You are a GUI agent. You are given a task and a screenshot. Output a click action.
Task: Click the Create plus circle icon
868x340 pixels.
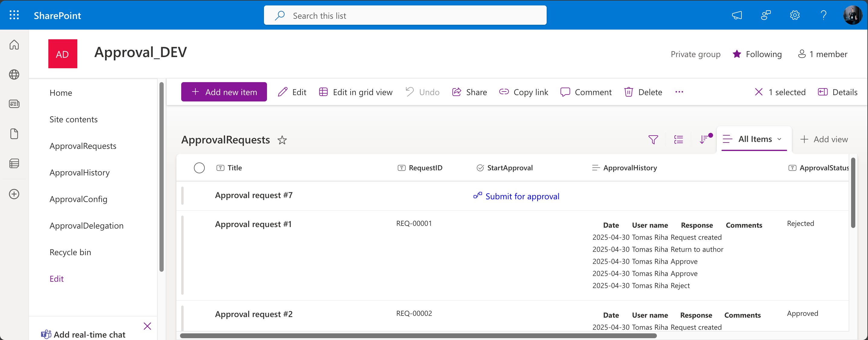coord(14,194)
